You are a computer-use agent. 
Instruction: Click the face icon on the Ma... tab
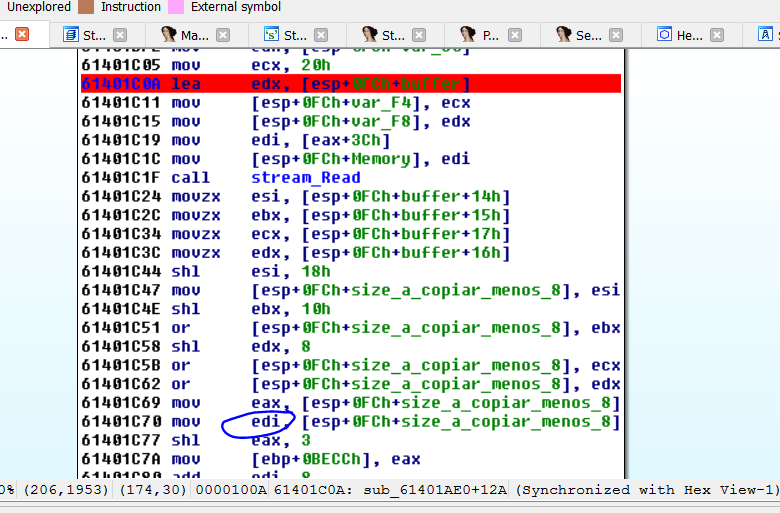pos(168,35)
